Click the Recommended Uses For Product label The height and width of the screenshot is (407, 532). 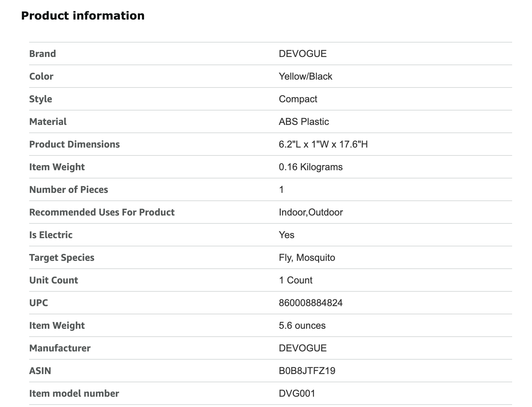(x=102, y=212)
